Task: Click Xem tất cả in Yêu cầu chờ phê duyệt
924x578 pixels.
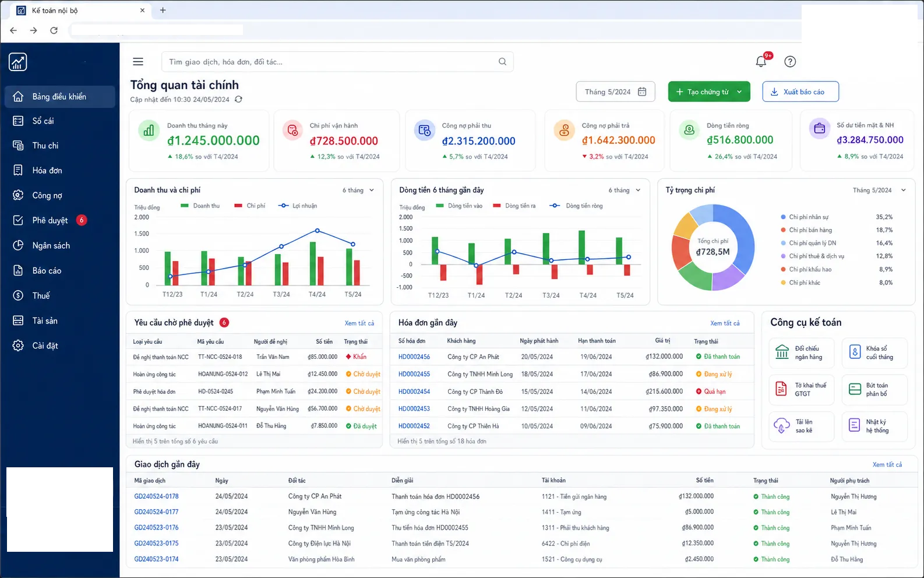Action: click(359, 323)
